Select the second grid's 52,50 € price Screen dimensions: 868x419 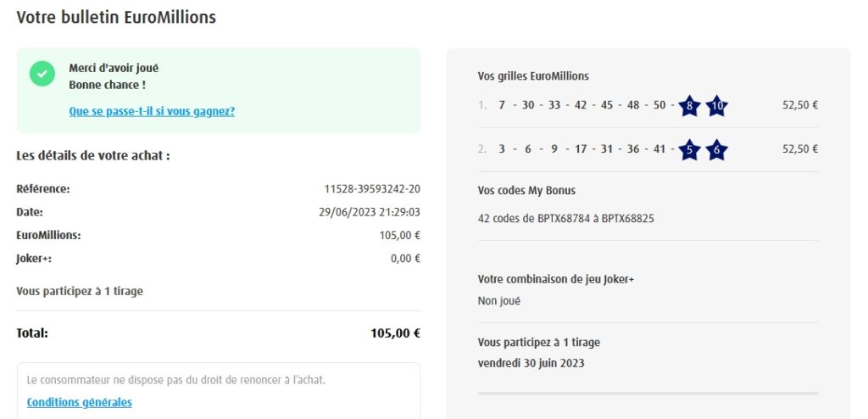799,149
